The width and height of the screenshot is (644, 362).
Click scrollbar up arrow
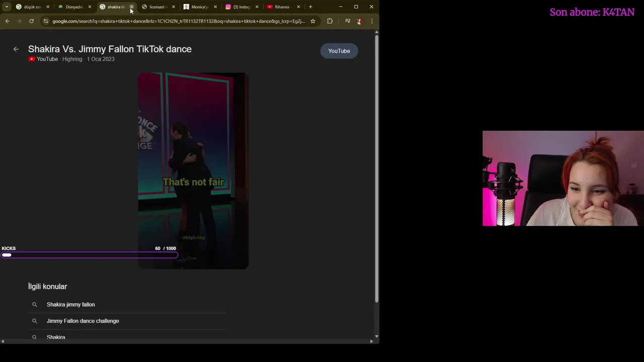pos(376,32)
